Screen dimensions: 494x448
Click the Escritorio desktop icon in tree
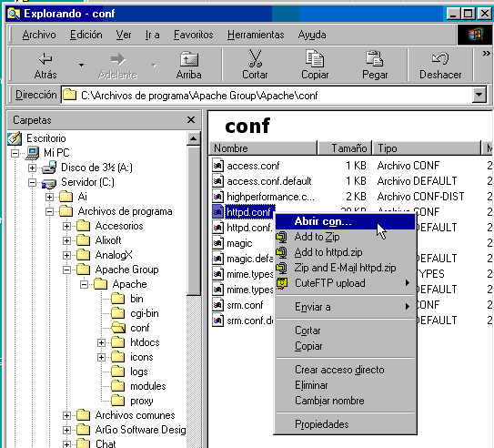(15, 138)
